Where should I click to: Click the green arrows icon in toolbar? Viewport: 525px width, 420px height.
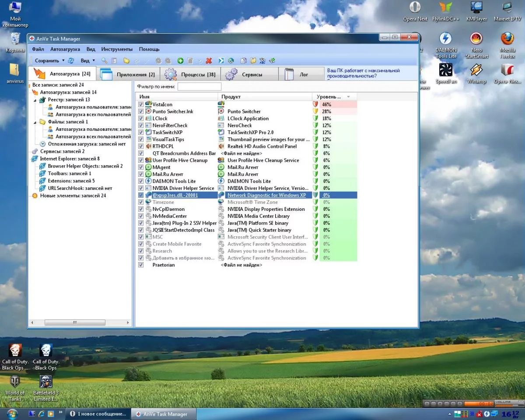pyautogui.click(x=272, y=61)
